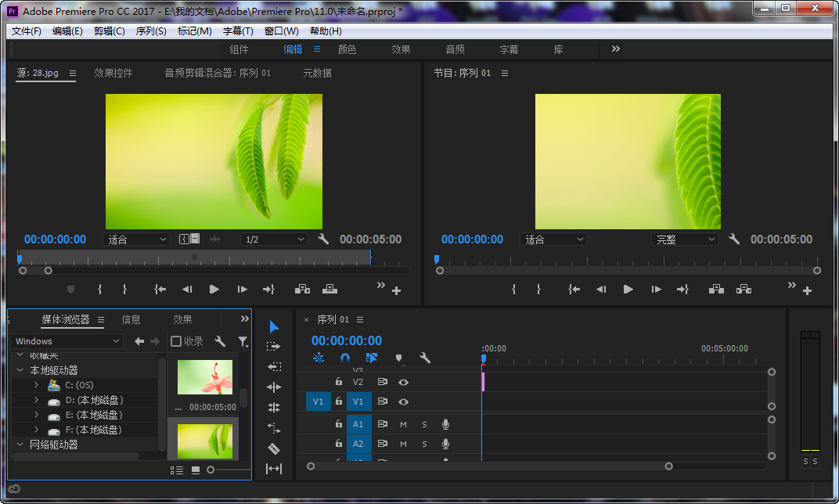Play the clip in the Source monitor
The image size is (839, 504).
pyautogui.click(x=214, y=288)
